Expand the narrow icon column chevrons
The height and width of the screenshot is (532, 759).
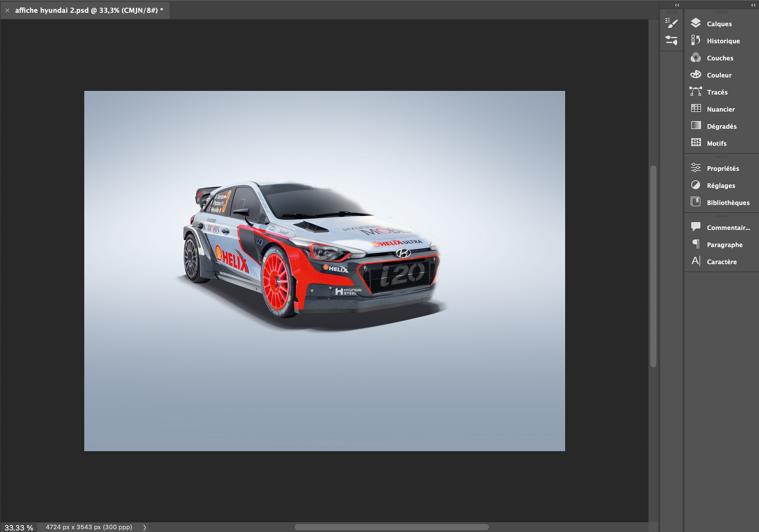click(x=677, y=5)
